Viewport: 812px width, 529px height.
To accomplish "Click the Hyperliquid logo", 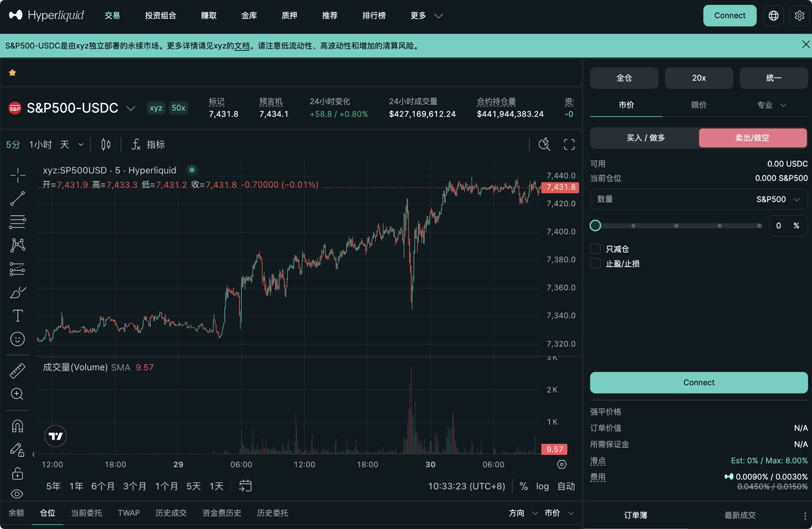I will (46, 15).
